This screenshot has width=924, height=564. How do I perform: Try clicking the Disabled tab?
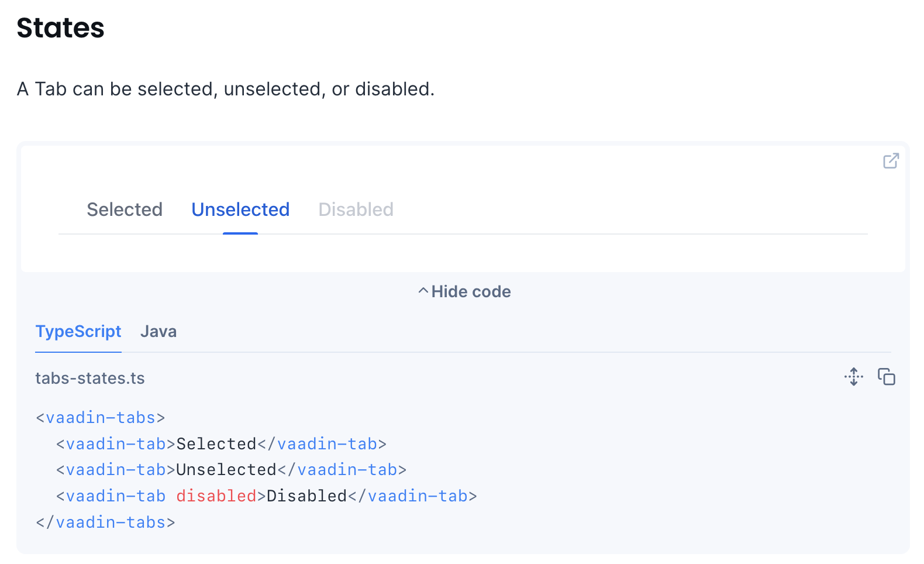pyautogui.click(x=356, y=209)
